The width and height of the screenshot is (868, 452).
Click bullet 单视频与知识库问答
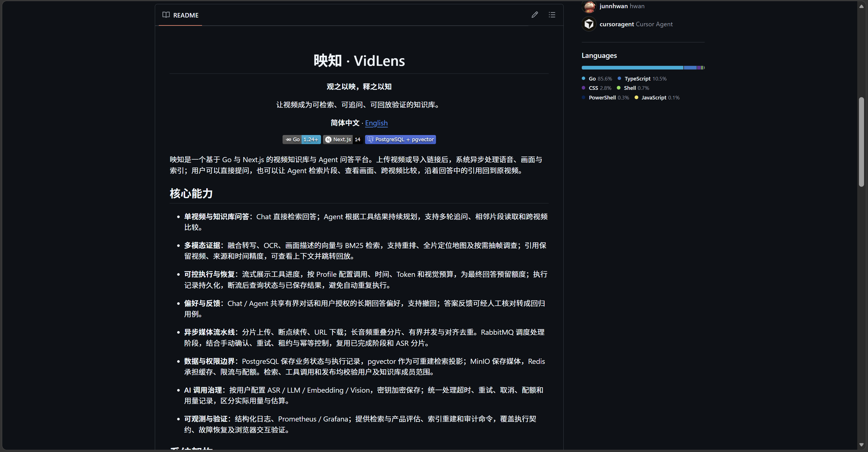366,222
